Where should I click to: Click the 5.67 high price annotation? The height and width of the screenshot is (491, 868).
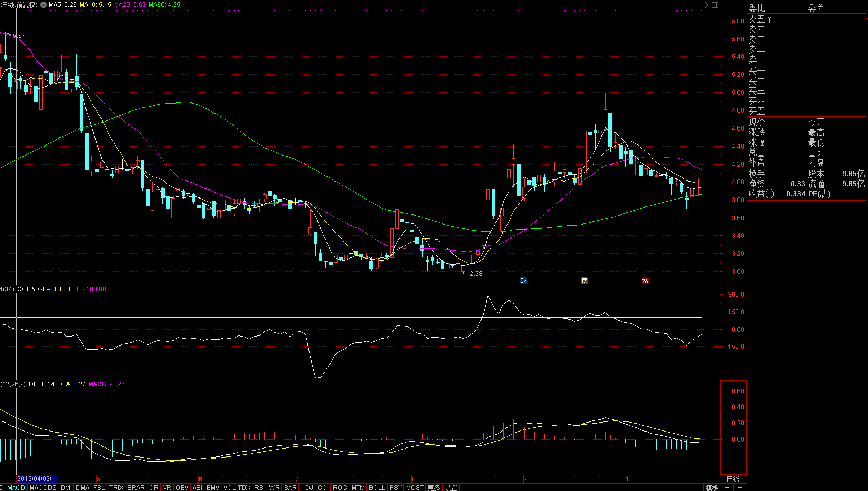tap(19, 36)
